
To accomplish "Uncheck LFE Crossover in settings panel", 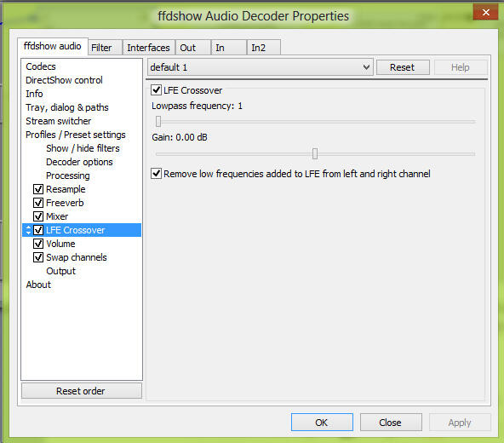I will point(156,89).
